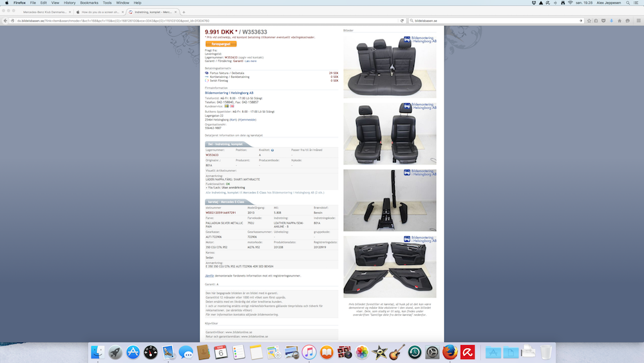Go to the Firefox home page icon

click(x=620, y=21)
